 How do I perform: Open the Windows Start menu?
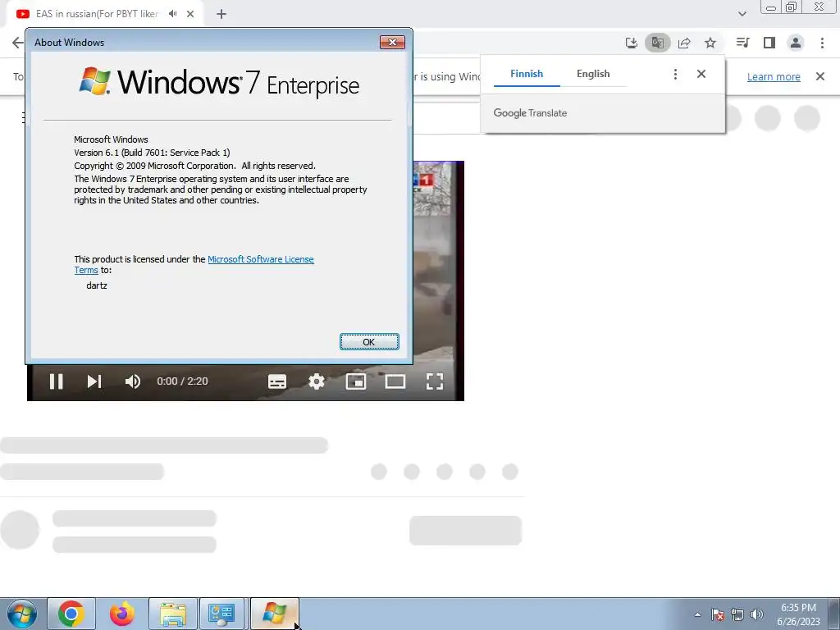pos(21,614)
